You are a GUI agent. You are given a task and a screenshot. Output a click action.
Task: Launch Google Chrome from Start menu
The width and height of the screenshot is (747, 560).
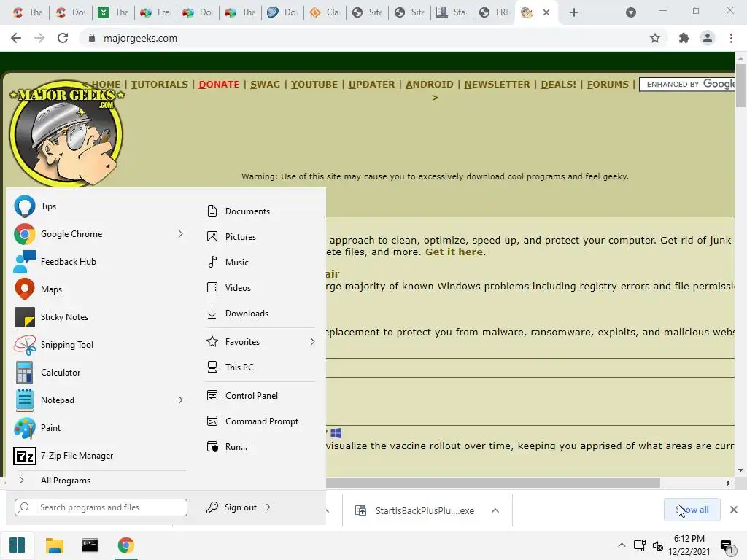point(24,234)
